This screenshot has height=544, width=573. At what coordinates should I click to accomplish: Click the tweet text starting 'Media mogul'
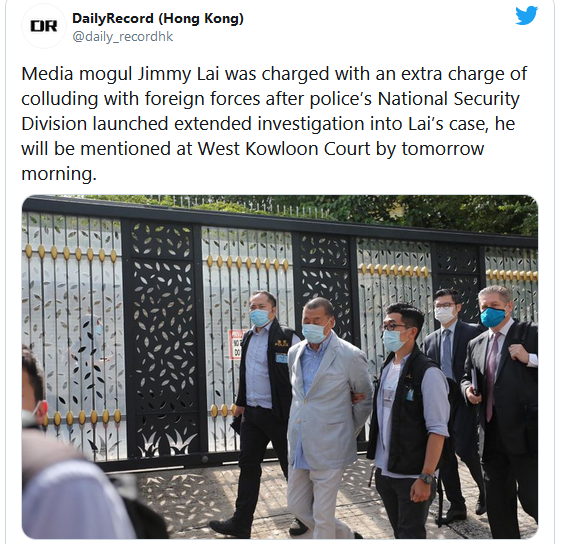click(x=274, y=123)
